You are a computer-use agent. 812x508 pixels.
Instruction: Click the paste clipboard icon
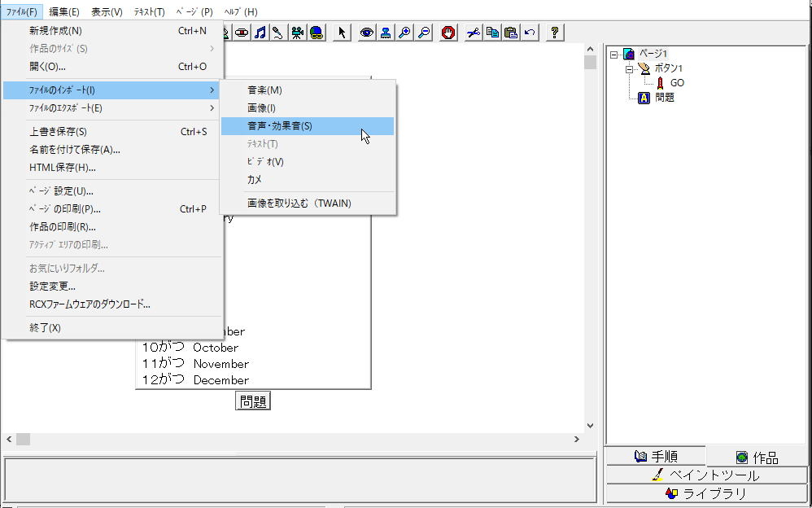click(511, 33)
